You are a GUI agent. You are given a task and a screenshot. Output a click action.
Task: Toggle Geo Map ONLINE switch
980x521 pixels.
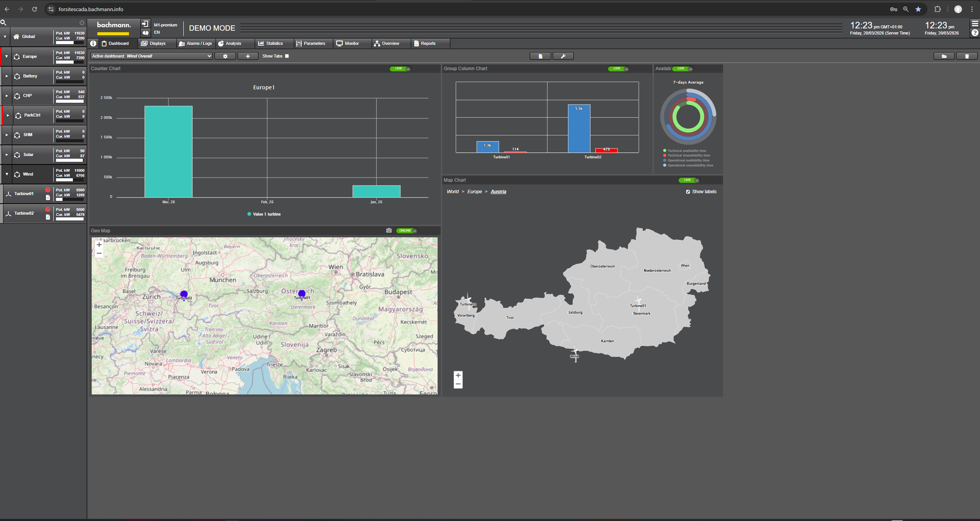(407, 230)
